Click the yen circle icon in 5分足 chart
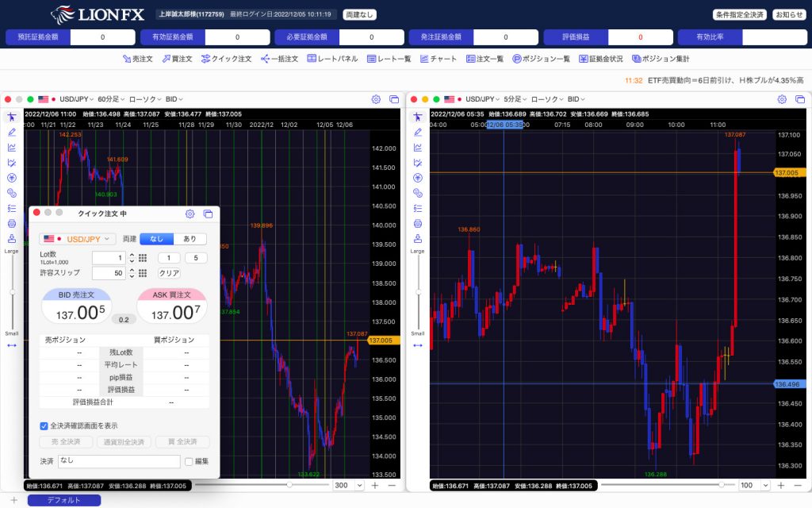This screenshot has width=812, height=508. pos(417,178)
